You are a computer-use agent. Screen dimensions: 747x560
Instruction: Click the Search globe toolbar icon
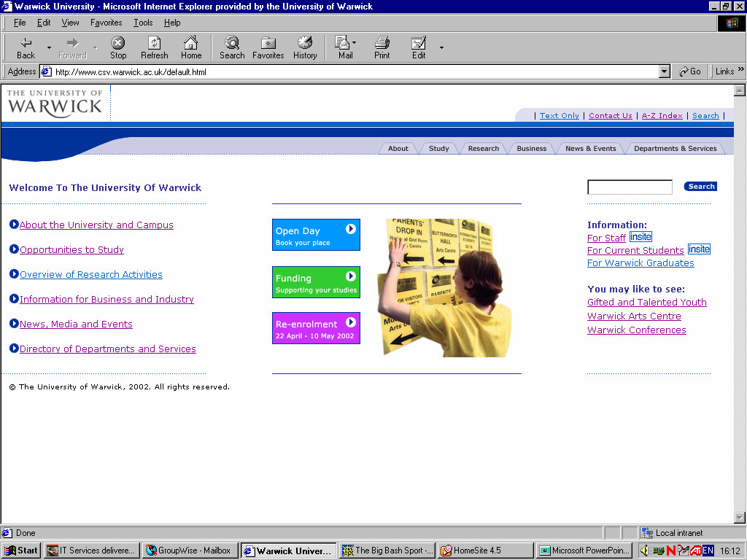coord(232,43)
